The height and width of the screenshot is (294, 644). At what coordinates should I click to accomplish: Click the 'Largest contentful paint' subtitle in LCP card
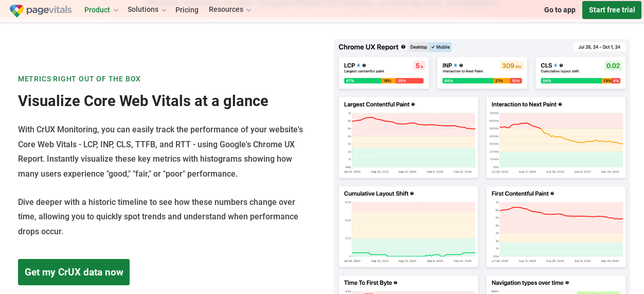(364, 72)
